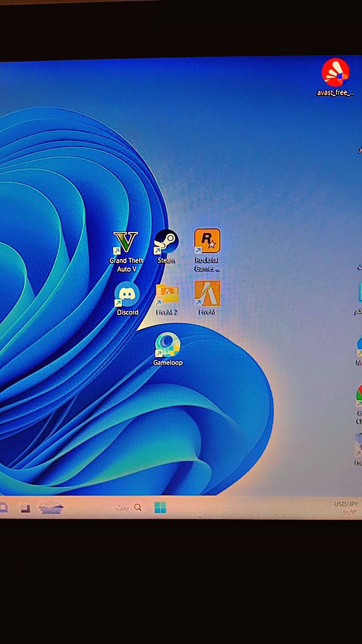Viewport: 362px width, 644px height.
Task: Click the Arabic search text in taskbar
Action: (122, 508)
